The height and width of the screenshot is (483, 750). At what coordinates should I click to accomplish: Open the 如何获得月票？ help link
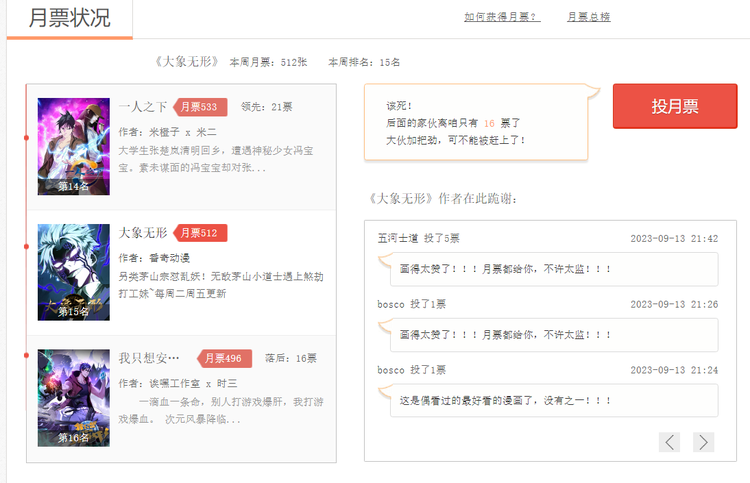point(502,17)
